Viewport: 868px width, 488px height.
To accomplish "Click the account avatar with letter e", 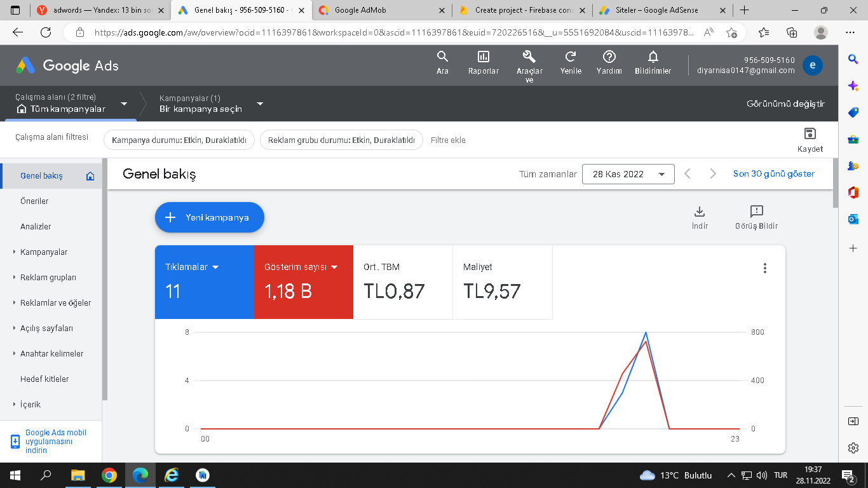I will [812, 65].
